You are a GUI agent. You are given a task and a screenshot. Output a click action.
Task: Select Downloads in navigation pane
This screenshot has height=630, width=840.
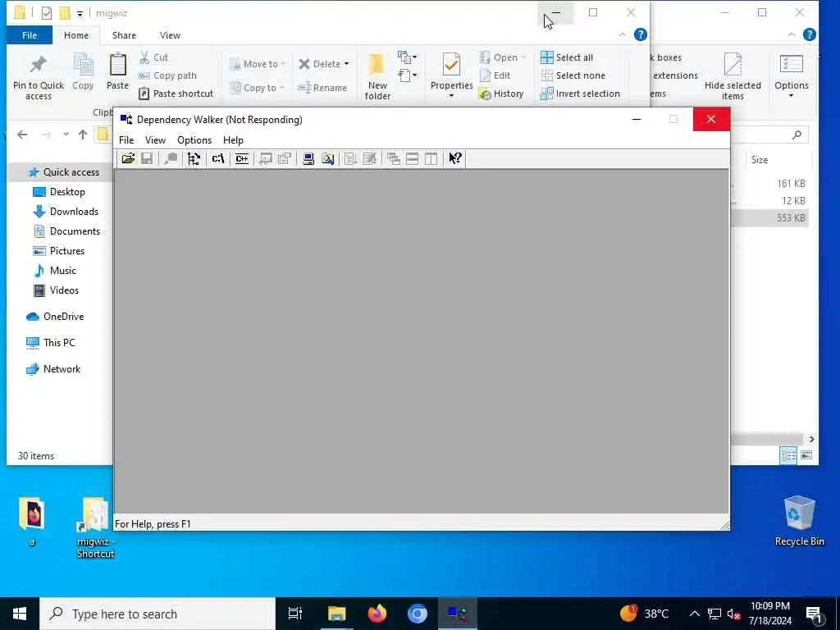(x=66, y=212)
